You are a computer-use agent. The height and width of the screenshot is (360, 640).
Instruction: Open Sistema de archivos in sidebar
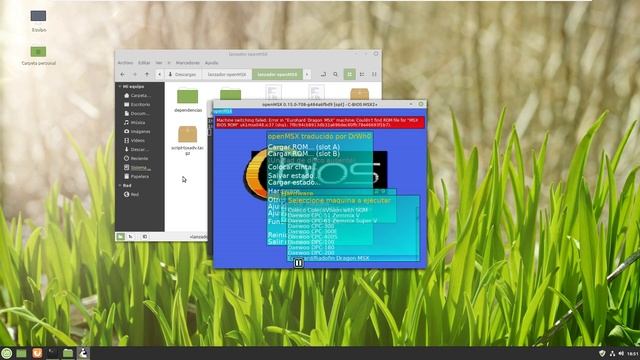[137, 167]
